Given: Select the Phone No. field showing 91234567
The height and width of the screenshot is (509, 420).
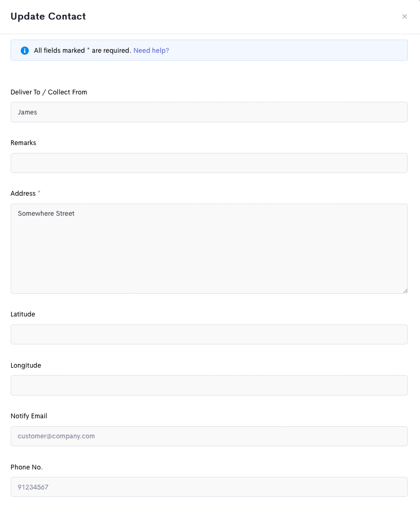Looking at the screenshot, I should click(x=209, y=487).
